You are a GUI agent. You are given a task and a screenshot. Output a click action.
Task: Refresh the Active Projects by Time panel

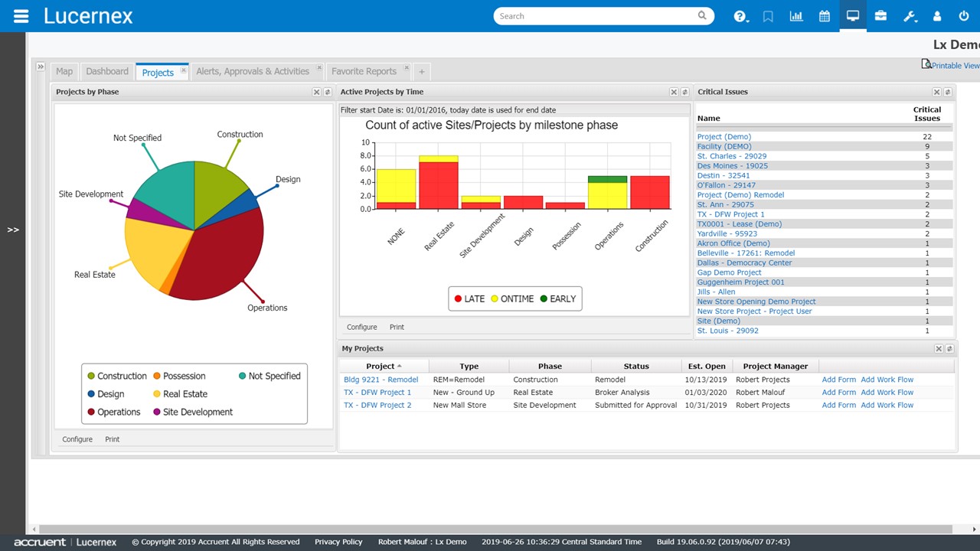click(x=684, y=92)
